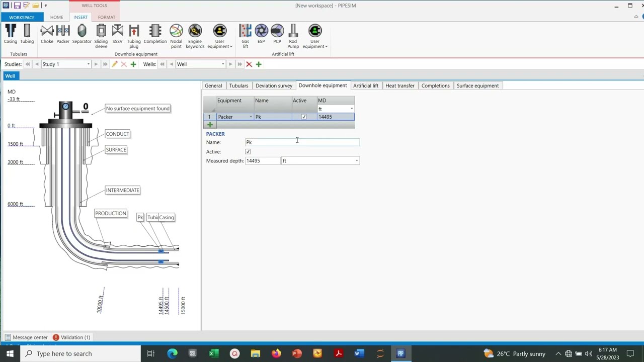Open Excel from the taskbar
This screenshot has width=644, height=362.
[214, 353]
